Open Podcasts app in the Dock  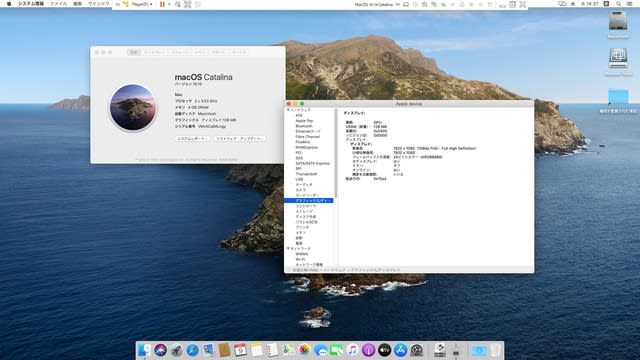tap(368, 350)
